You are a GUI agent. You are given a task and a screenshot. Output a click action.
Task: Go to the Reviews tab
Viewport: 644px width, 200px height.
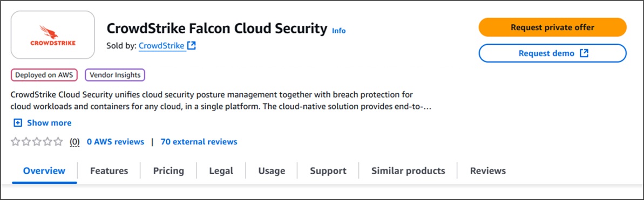(488, 170)
